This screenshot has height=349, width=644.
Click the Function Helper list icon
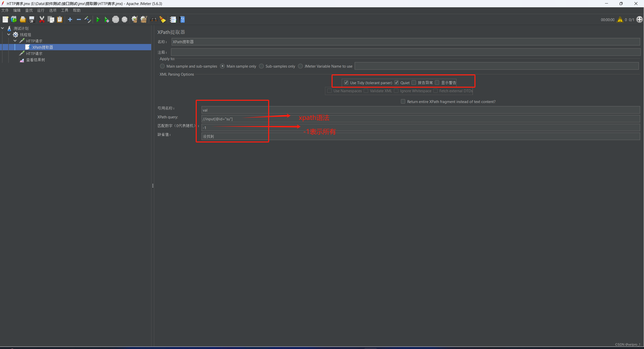tap(173, 20)
